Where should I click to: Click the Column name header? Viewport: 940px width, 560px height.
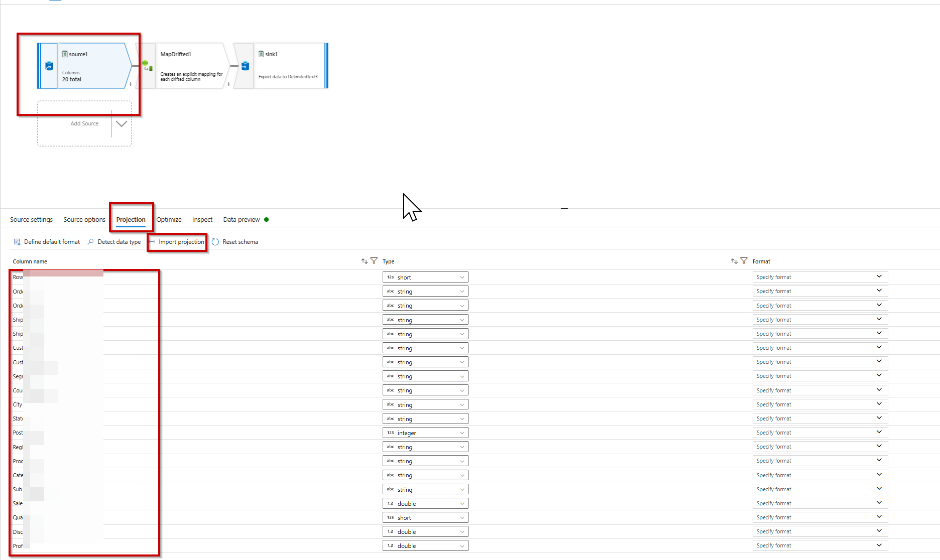pos(30,261)
